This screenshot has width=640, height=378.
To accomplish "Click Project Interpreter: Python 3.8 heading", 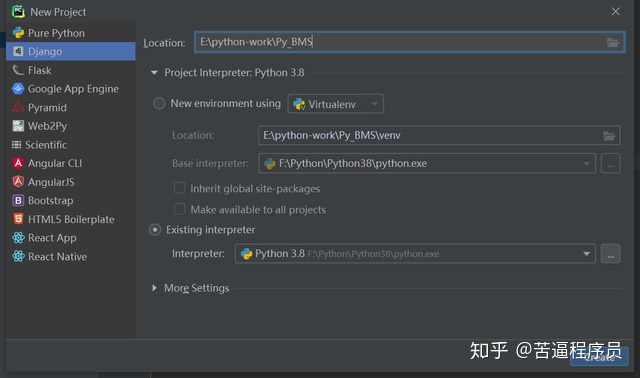I will click(x=234, y=73).
